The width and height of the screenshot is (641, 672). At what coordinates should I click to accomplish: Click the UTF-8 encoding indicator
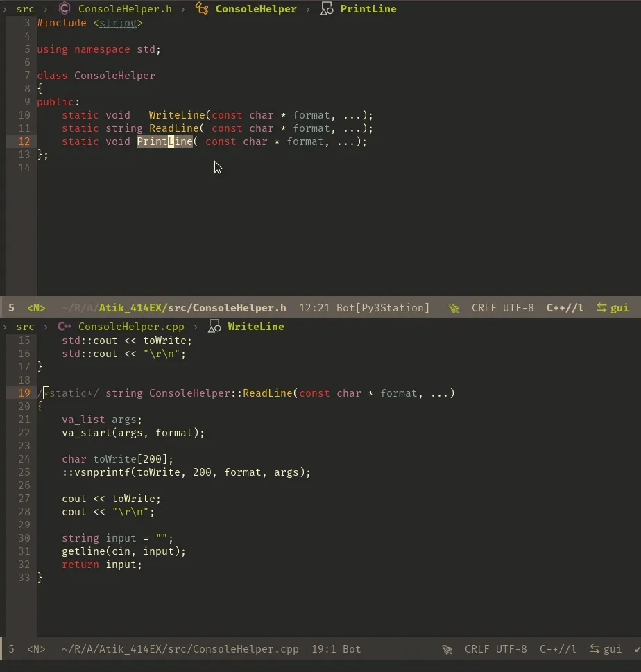tap(519, 307)
